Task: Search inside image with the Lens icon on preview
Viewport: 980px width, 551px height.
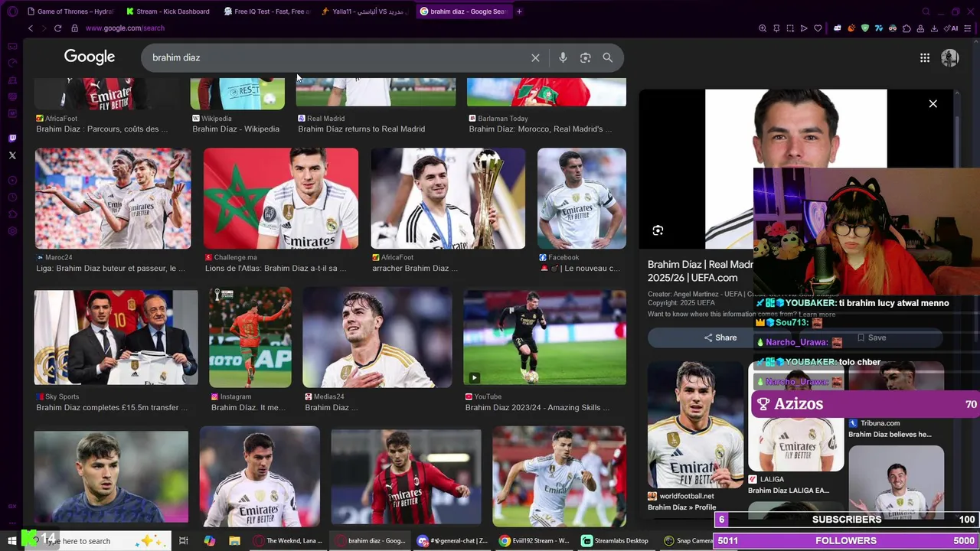Action: point(658,230)
